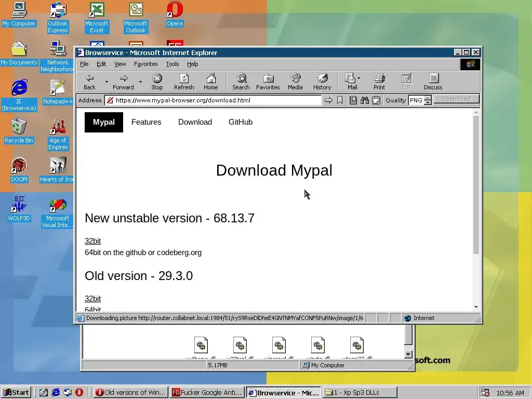Screen dimensions: 532x399
Task: Select the DOOM desktop icon
Action: (x=19, y=170)
